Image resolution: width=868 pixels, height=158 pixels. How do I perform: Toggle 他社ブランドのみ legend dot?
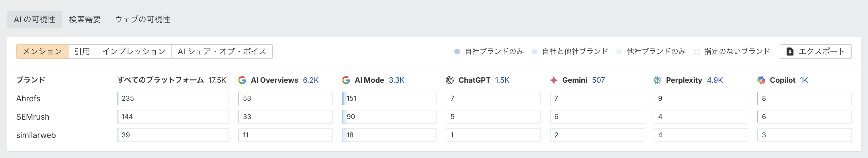[x=619, y=52]
